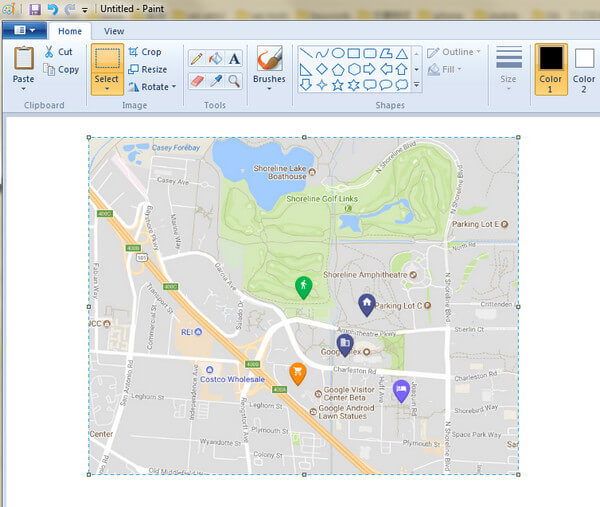
Task: Click the Redo arrow in quick access toolbar
Action: pyautogui.click(x=69, y=9)
